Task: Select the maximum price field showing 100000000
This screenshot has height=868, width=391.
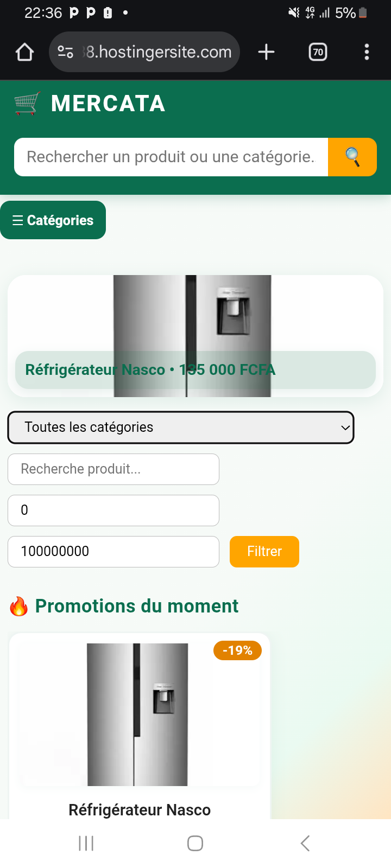Action: (x=113, y=552)
